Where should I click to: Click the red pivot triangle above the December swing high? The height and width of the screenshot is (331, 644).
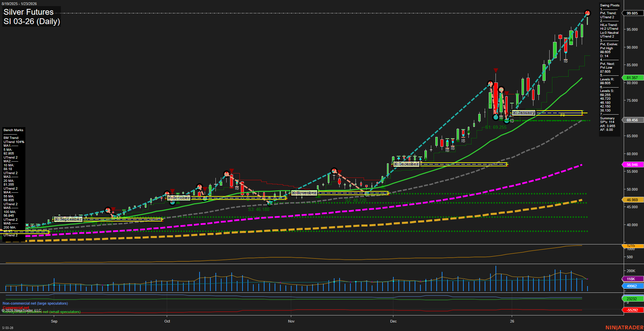tap(496, 70)
